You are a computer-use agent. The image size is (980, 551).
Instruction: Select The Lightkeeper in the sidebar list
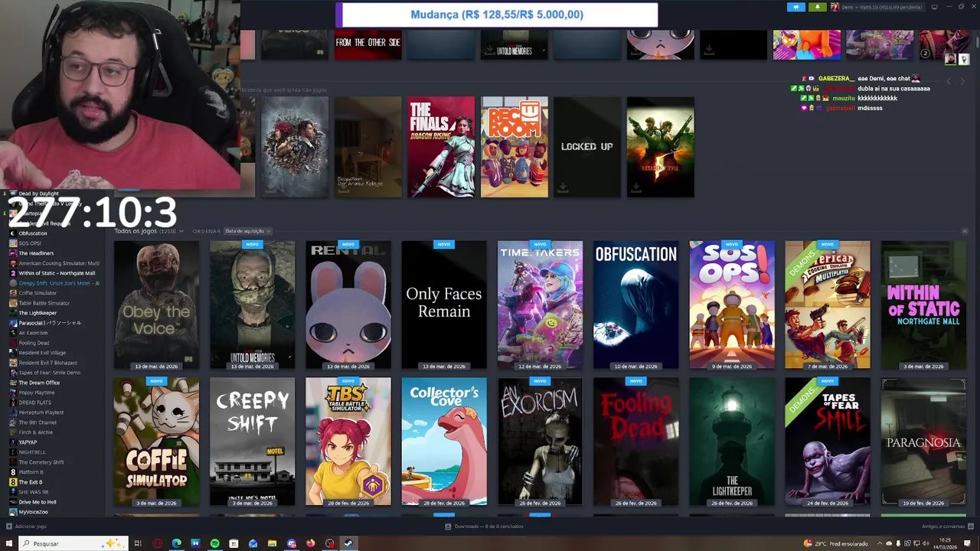pos(38,313)
